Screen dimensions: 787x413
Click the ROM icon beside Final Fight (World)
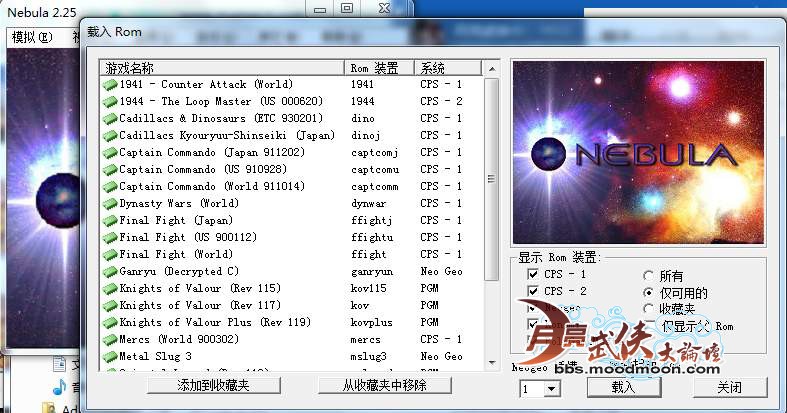pos(110,254)
